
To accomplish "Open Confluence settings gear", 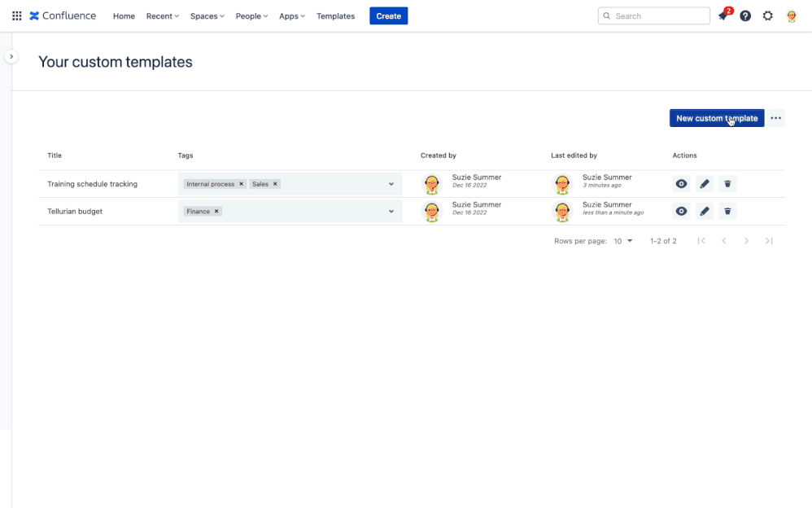I will pos(767,15).
